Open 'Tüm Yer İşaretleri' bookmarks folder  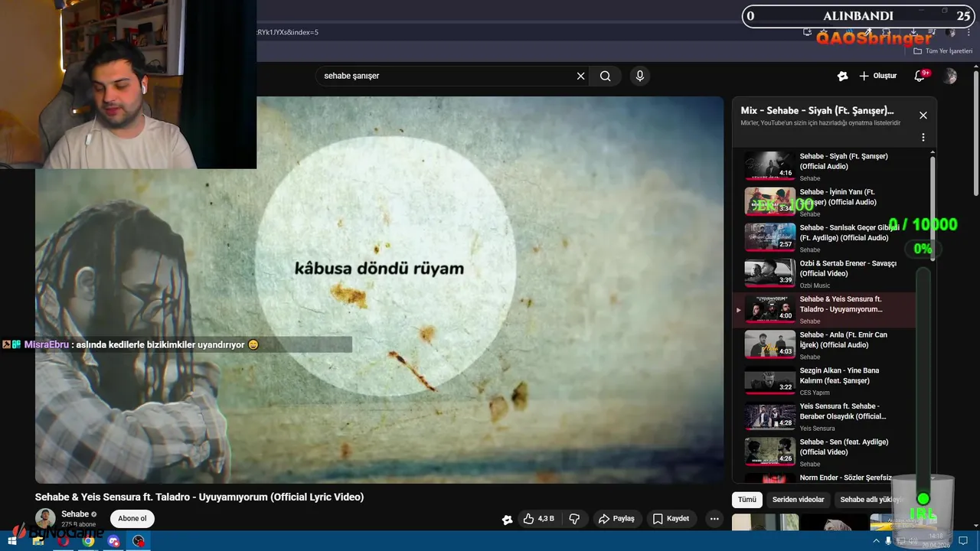click(x=942, y=51)
